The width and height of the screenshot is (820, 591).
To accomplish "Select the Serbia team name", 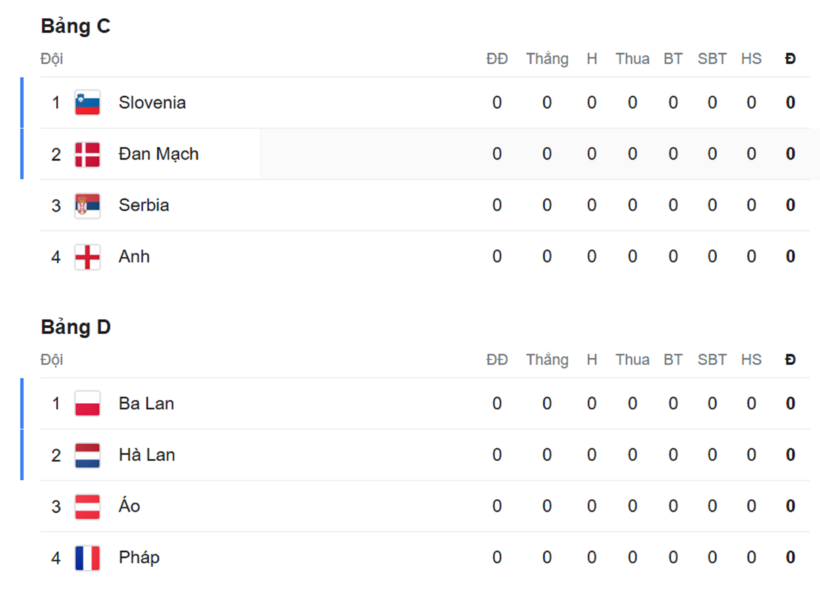I will coord(144,205).
